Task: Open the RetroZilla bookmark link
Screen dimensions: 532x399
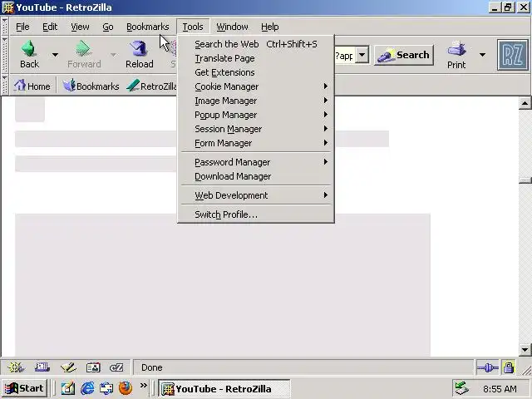Action: point(151,86)
